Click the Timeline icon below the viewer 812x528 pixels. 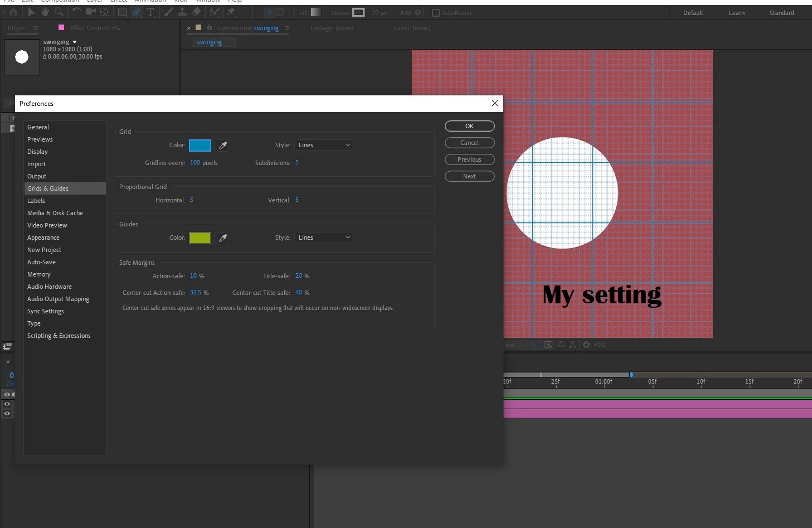click(x=561, y=345)
